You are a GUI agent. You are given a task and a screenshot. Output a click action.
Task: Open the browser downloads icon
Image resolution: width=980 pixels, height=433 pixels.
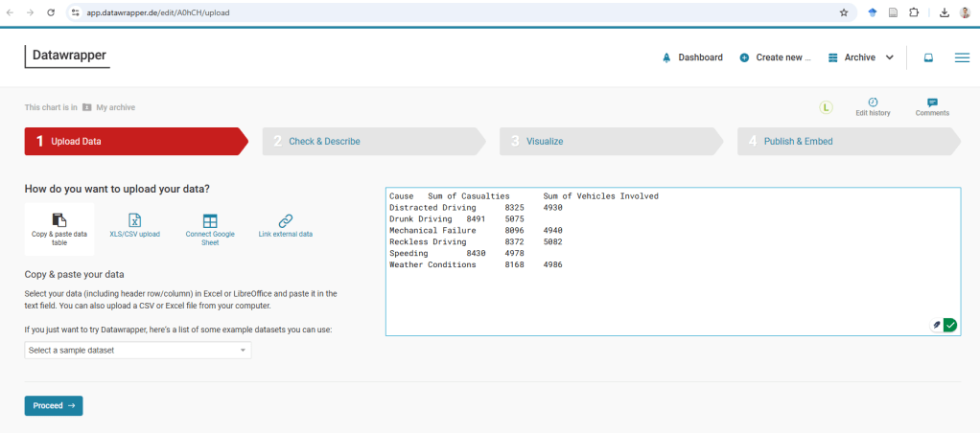click(944, 13)
